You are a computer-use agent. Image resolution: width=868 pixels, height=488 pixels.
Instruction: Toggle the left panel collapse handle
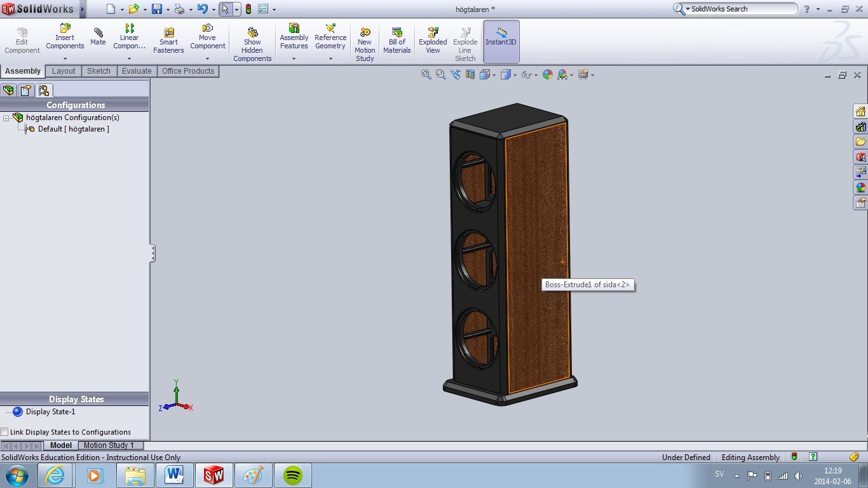[153, 254]
